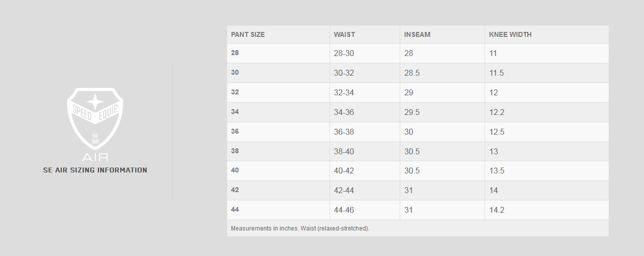Select the SE AIR SIZING INFORMATION heading
The width and height of the screenshot is (644, 256).
95,170
